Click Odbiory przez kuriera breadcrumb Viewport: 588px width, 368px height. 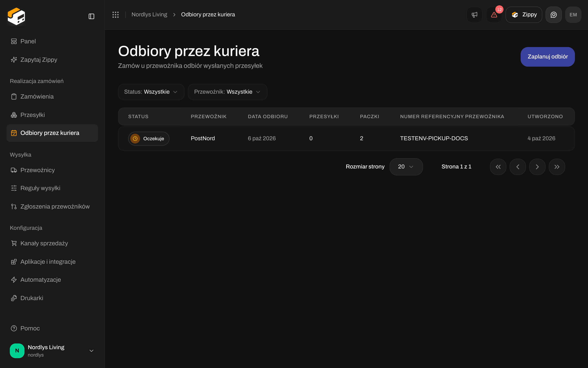pyautogui.click(x=208, y=15)
